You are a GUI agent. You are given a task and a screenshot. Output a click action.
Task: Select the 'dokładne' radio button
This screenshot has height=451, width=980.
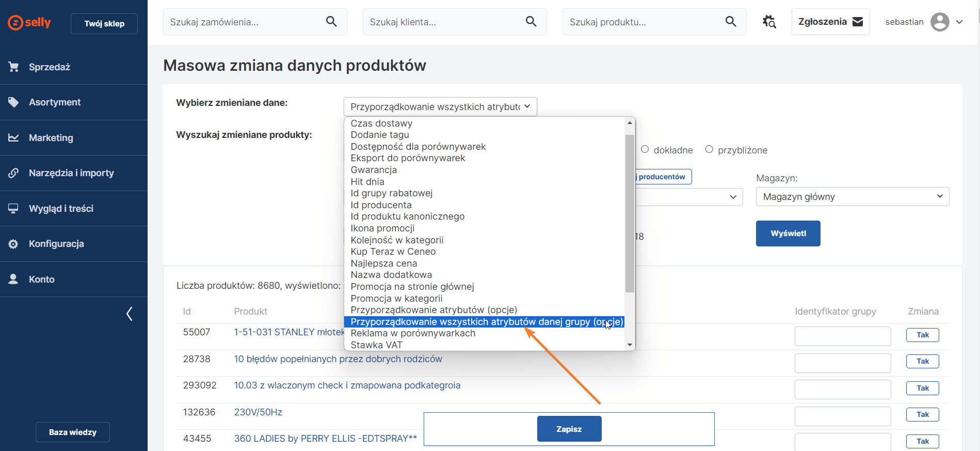[645, 150]
